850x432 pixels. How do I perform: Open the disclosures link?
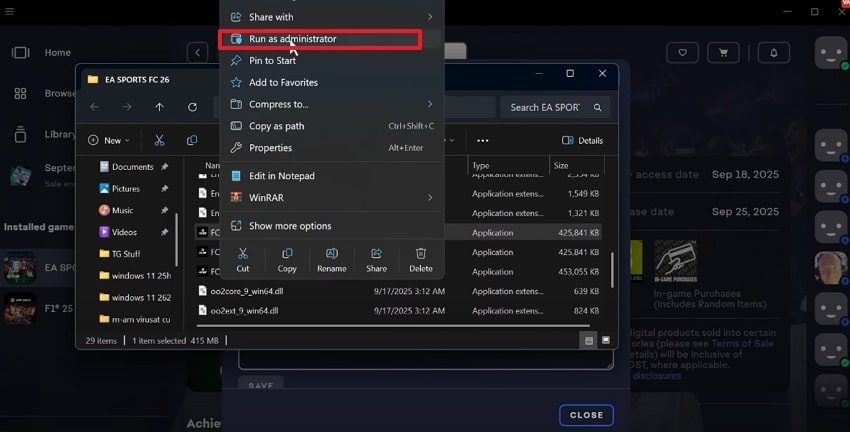click(657, 376)
